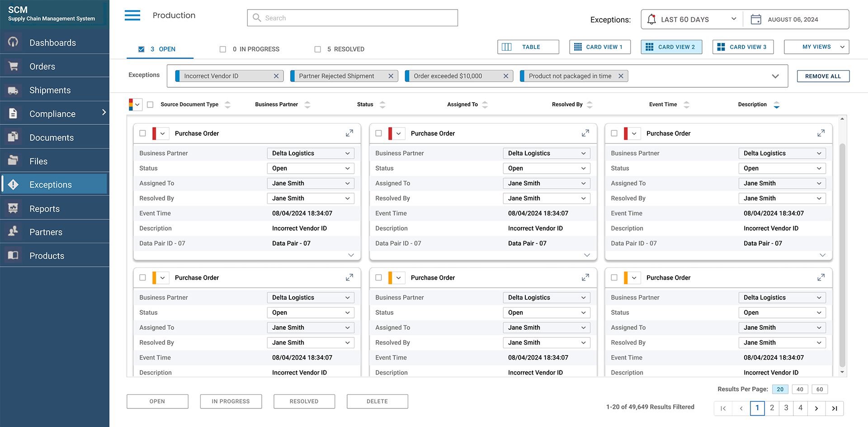Viewport: 868px width, 427px height.
Task: Open Shipments truck icon in sidebar
Action: coord(13,90)
